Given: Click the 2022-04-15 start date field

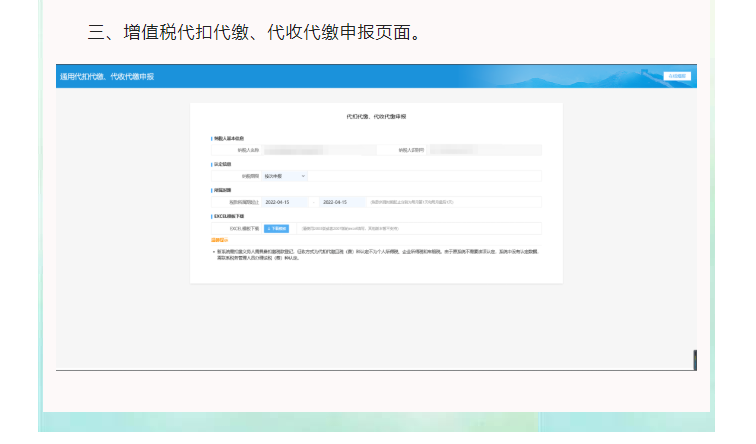Looking at the screenshot, I should click(286, 202).
